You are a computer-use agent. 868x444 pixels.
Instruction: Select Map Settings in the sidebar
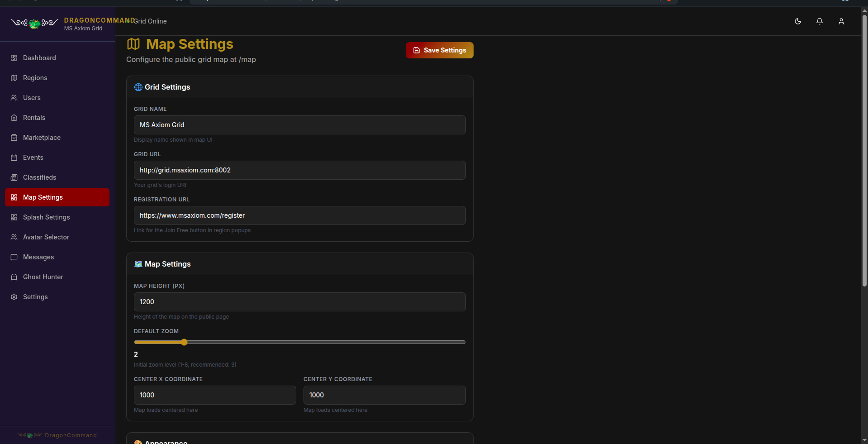coord(57,197)
